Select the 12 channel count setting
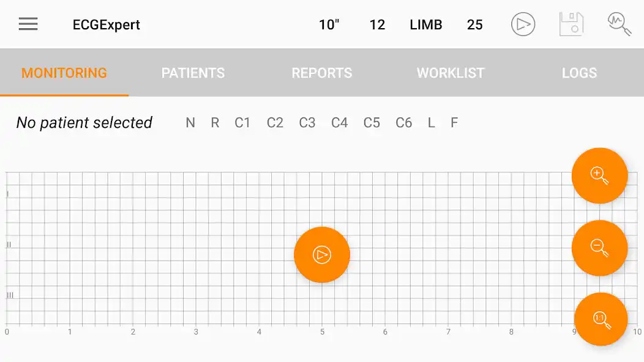644x362 pixels. [378, 24]
